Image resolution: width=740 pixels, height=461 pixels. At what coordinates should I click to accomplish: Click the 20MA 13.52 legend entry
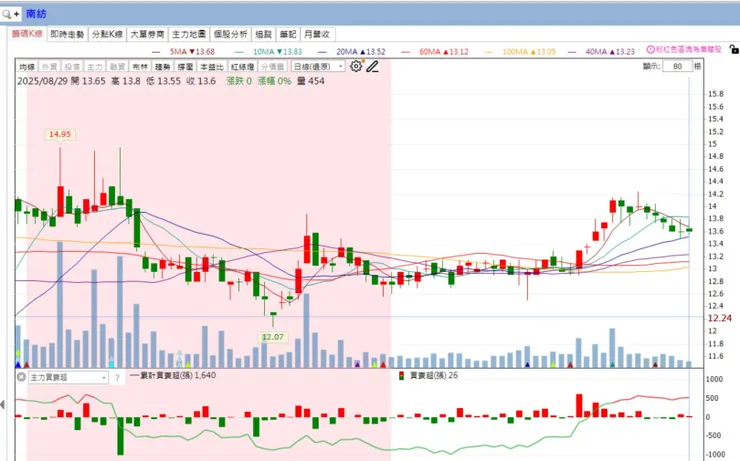coord(352,51)
